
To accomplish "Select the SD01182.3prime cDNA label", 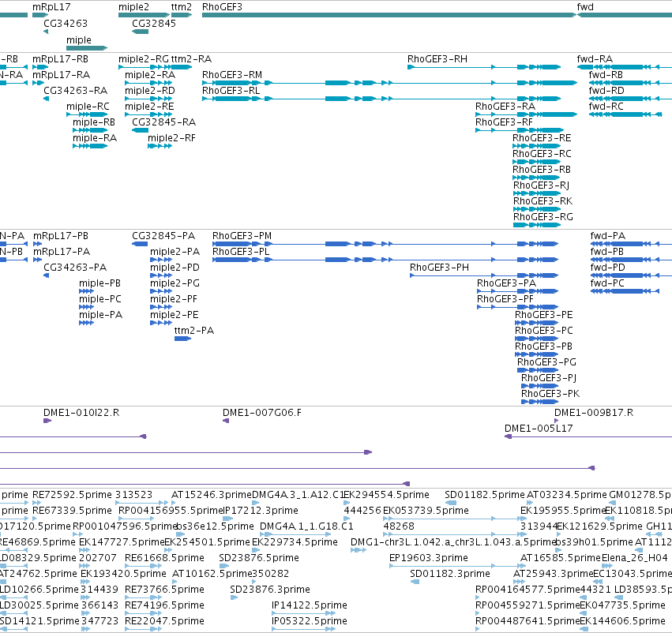I will [450, 574].
